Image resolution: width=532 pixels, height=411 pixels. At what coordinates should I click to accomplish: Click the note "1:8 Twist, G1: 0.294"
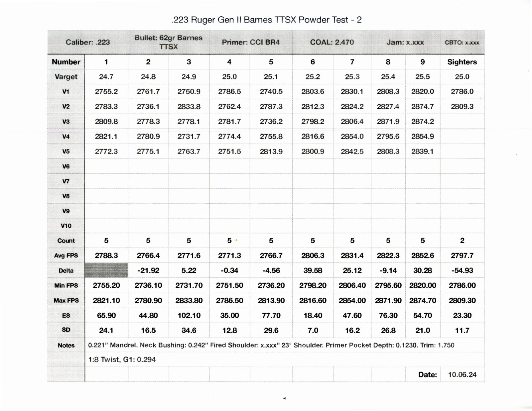point(122,360)
